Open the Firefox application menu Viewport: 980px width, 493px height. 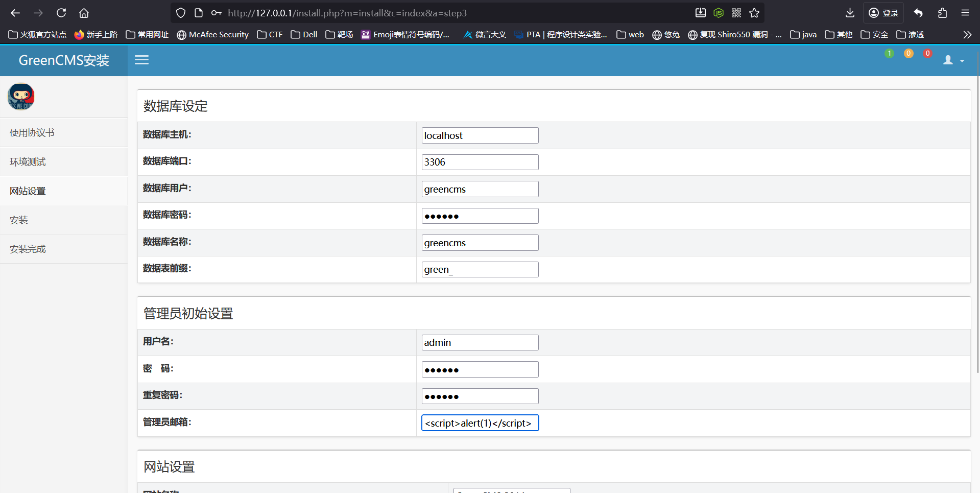coord(965,13)
